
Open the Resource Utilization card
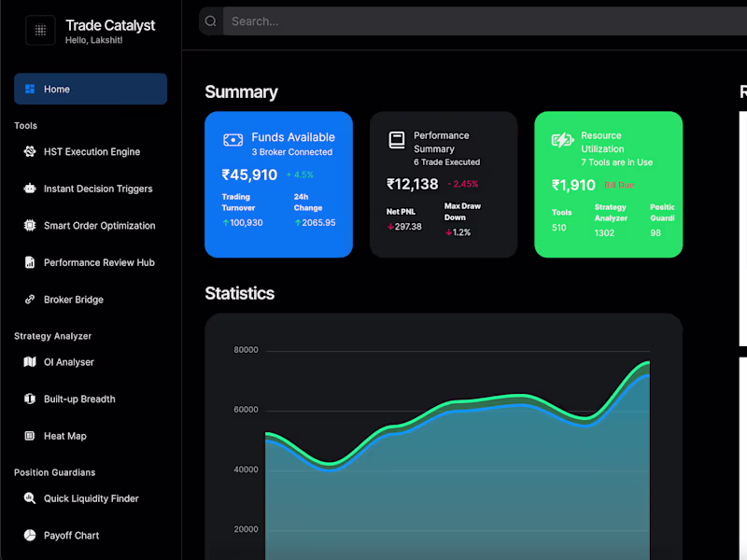click(x=609, y=185)
